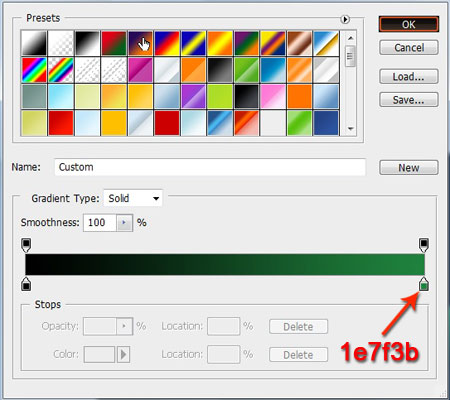Create a gradient with the New button
The width and height of the screenshot is (450, 400).
pyautogui.click(x=409, y=168)
